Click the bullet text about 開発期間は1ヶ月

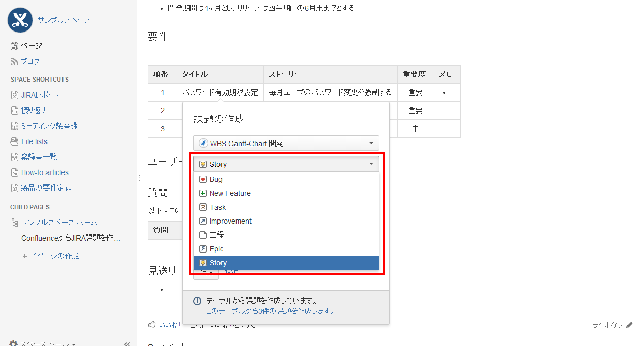point(261,8)
